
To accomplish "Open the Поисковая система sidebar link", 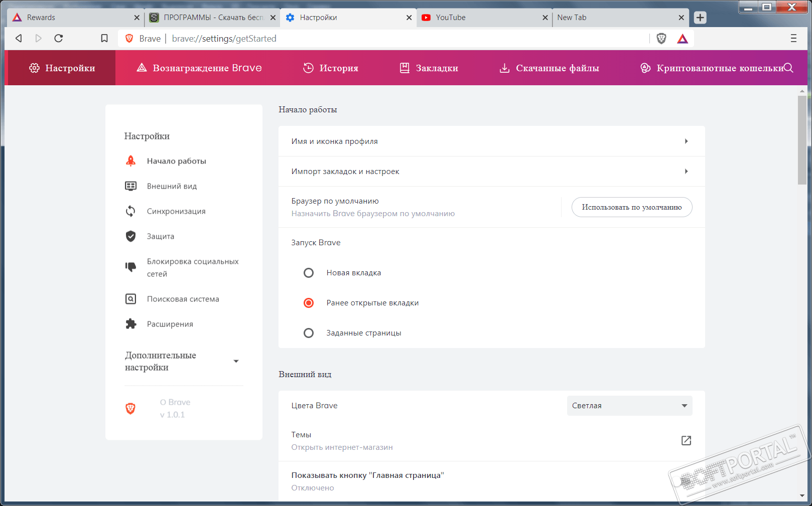I will coord(183,299).
